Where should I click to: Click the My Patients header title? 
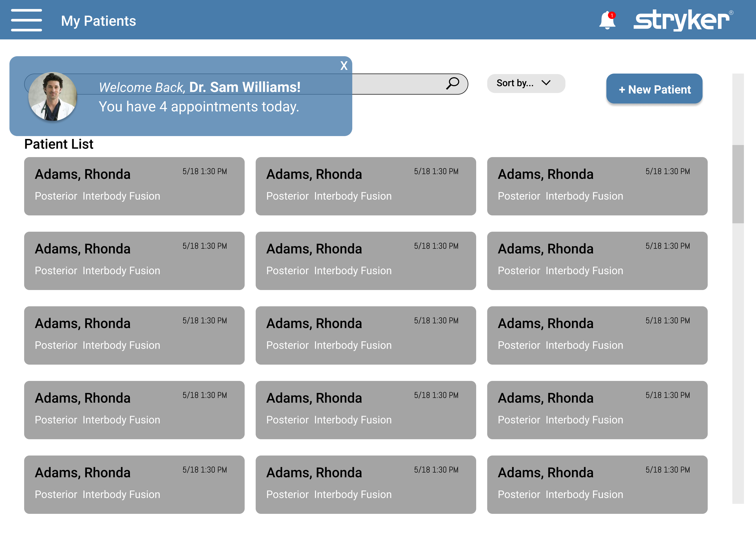point(98,21)
